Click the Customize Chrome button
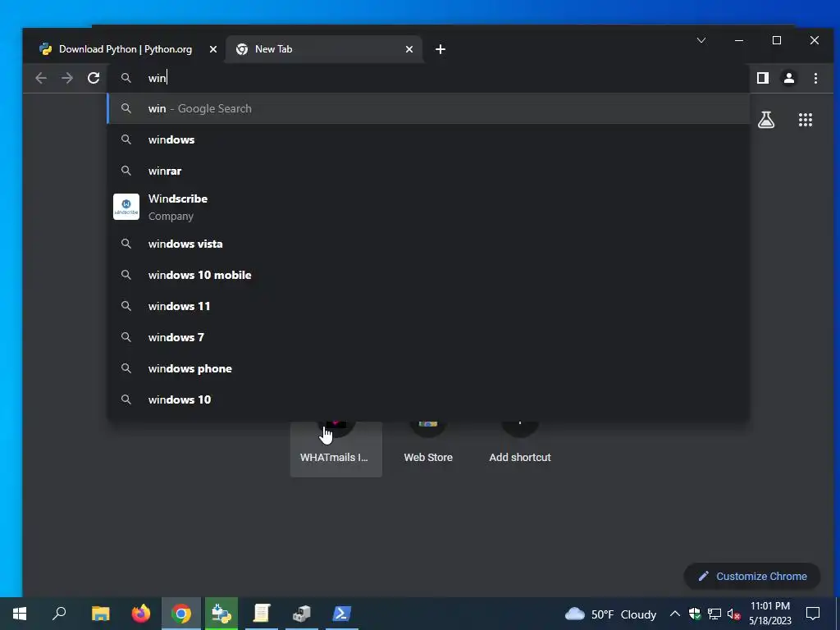The image size is (840, 630). [x=752, y=577]
